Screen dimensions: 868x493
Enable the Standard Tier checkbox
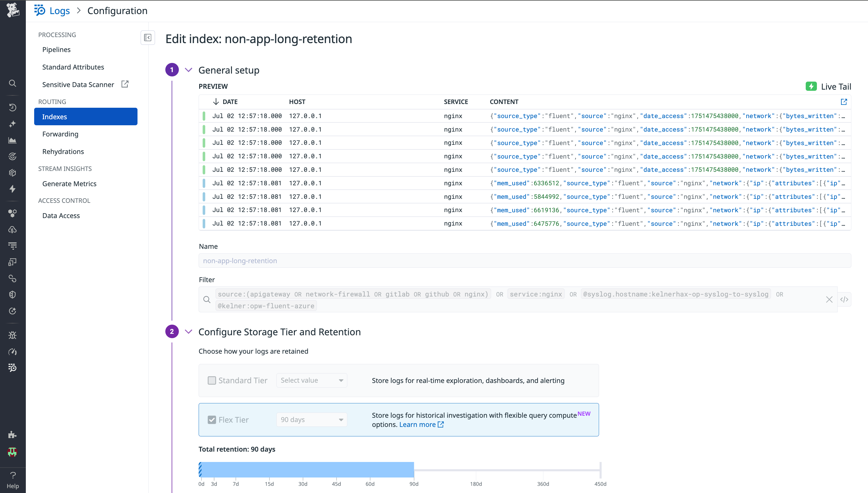click(x=212, y=380)
